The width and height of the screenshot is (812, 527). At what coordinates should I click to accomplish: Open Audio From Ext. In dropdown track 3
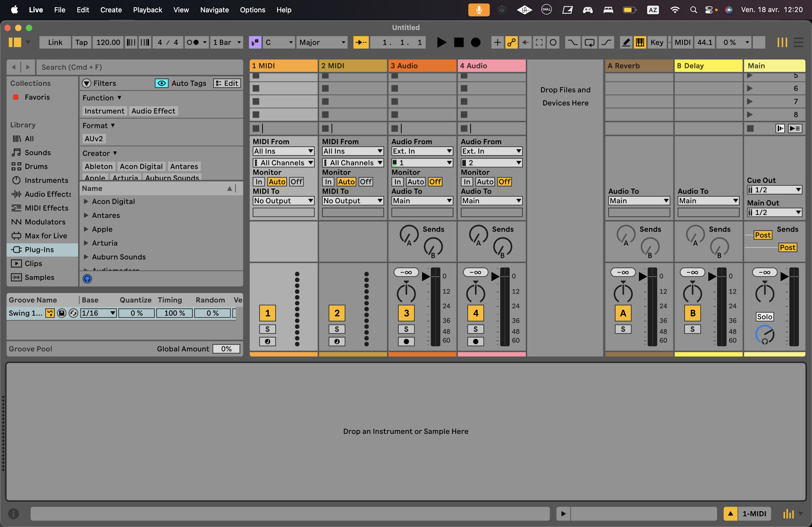pyautogui.click(x=422, y=151)
